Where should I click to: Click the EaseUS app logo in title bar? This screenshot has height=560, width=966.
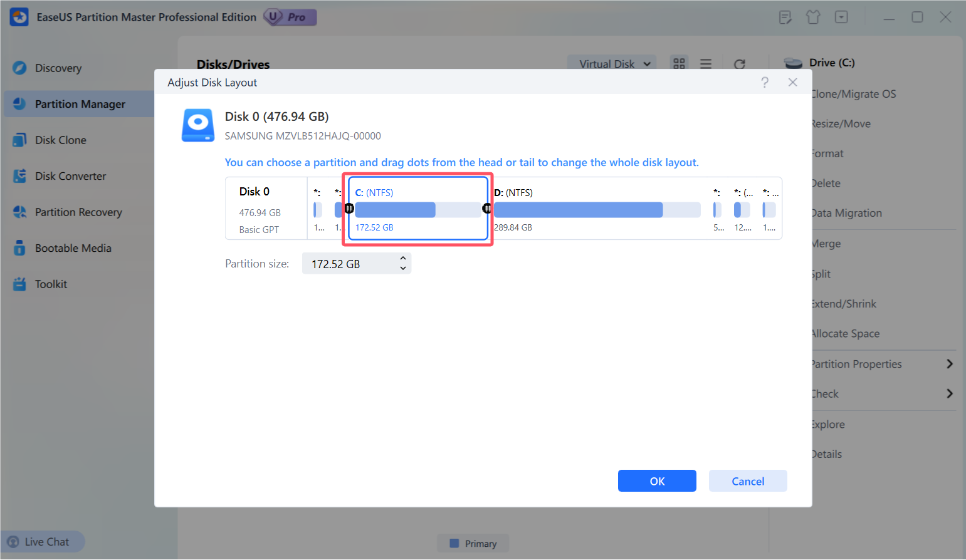point(19,17)
